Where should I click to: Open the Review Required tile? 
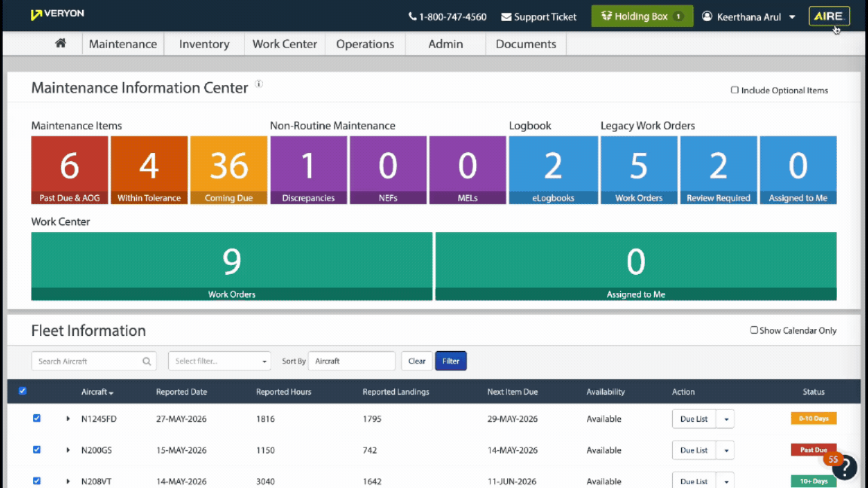point(719,170)
